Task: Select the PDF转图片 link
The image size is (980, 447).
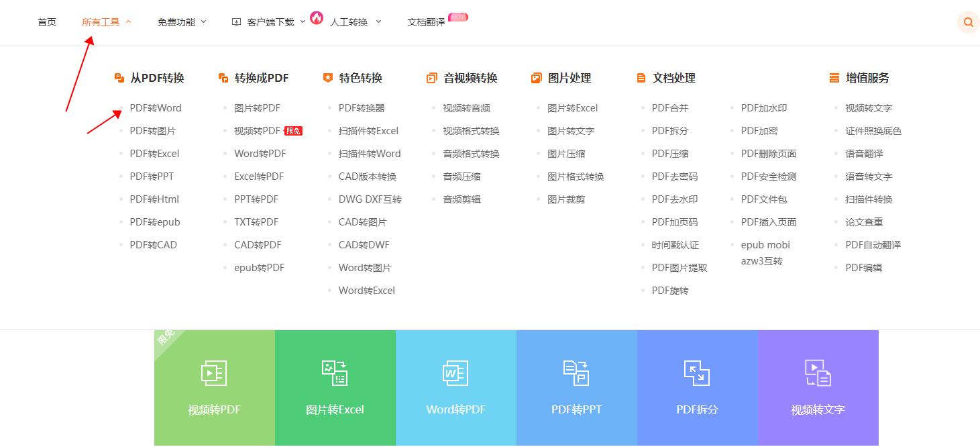Action: click(153, 131)
